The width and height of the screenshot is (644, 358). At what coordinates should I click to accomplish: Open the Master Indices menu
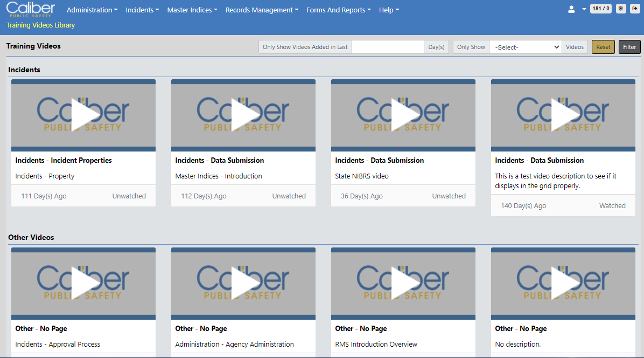pyautogui.click(x=192, y=10)
